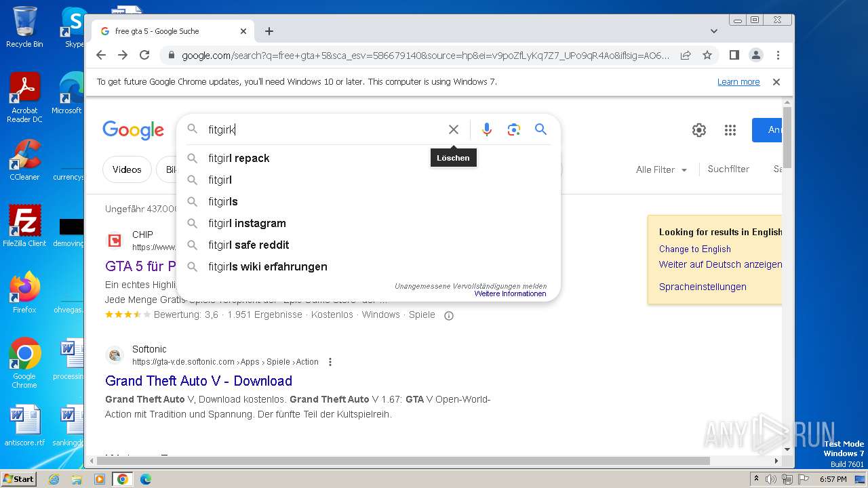Launch FileZilla Client from desktop

coord(24,226)
